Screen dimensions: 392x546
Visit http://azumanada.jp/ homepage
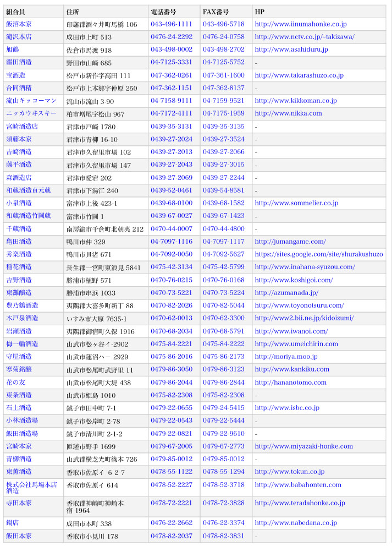286,292
